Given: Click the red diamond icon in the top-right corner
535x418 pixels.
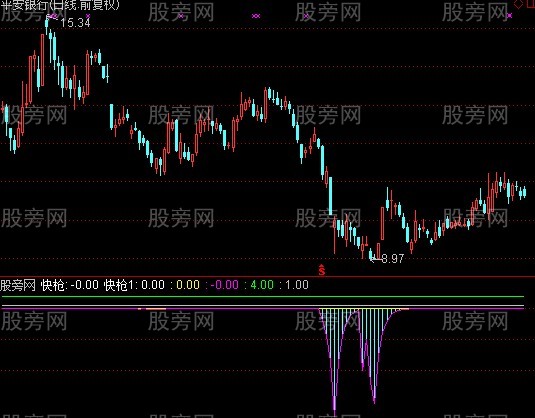Looking at the screenshot, I should [518, 4].
